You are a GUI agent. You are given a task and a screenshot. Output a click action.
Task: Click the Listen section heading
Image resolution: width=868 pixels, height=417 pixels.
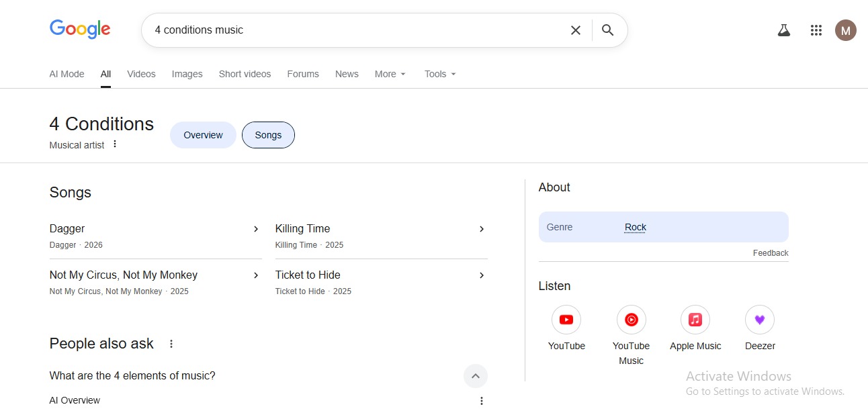point(554,286)
